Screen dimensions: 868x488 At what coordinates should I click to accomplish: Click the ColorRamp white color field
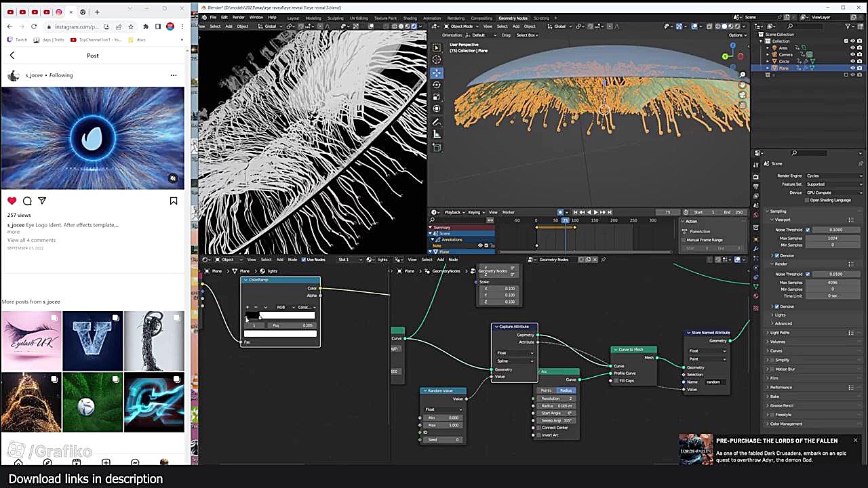pos(280,333)
